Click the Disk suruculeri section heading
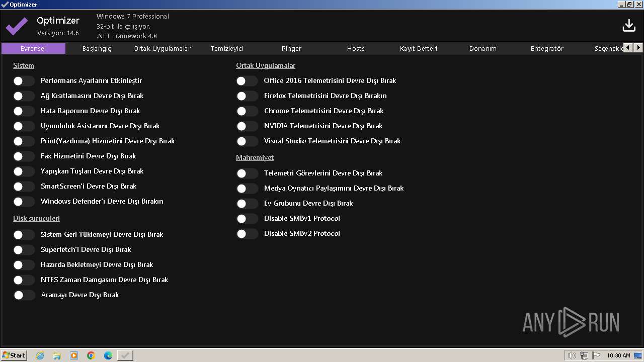 [x=36, y=218]
